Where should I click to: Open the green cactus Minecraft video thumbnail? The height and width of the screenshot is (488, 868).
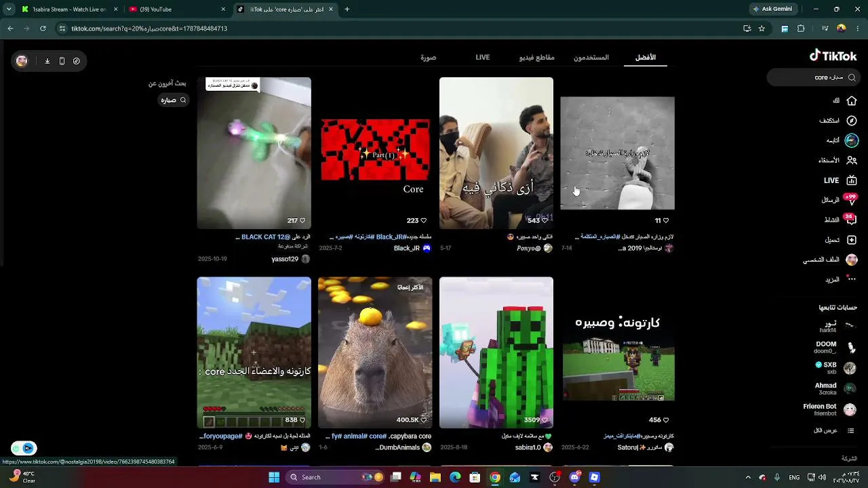496,352
